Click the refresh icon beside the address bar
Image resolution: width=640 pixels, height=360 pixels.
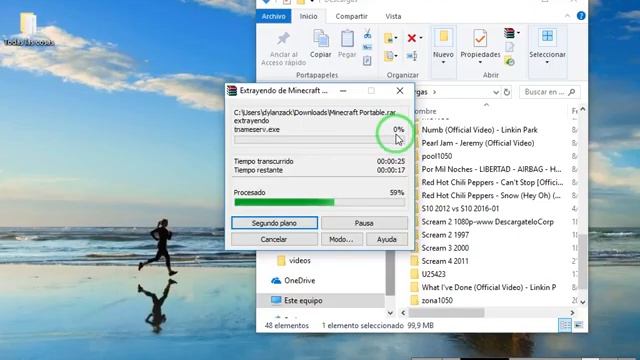click(x=507, y=92)
